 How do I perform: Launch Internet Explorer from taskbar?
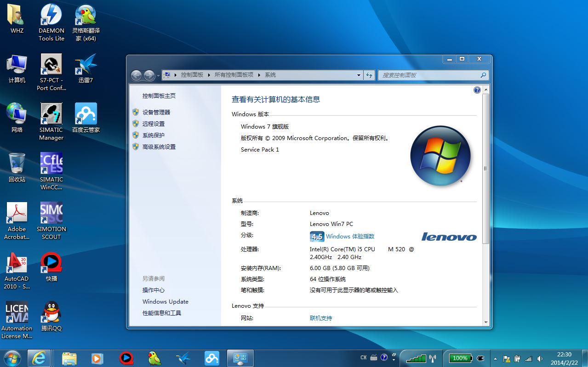39,358
